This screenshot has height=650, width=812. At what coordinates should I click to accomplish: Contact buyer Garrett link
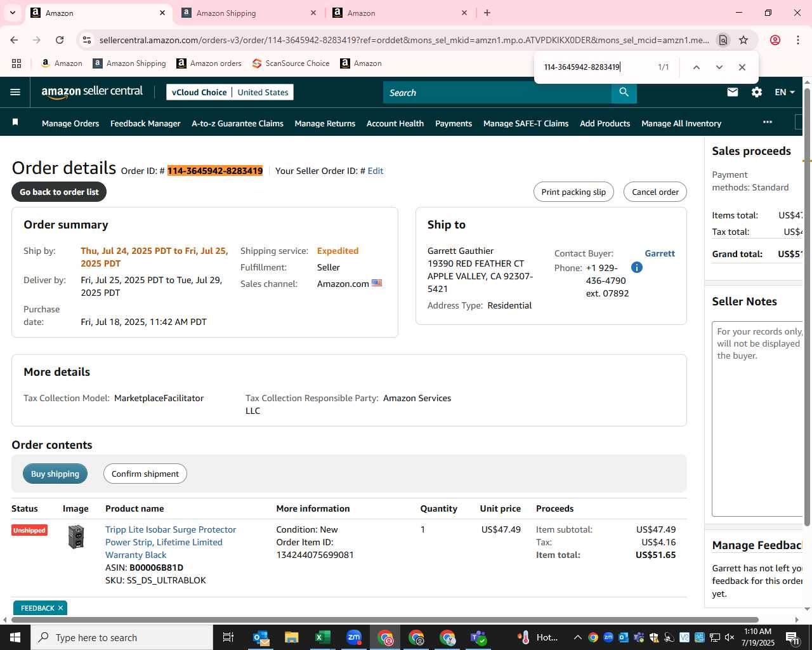coord(660,253)
